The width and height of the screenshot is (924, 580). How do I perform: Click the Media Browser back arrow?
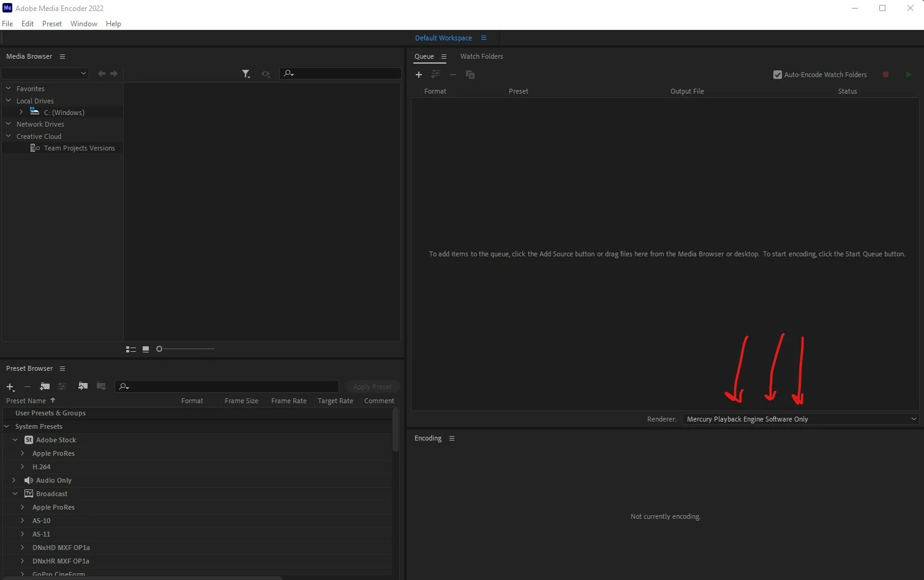point(102,73)
